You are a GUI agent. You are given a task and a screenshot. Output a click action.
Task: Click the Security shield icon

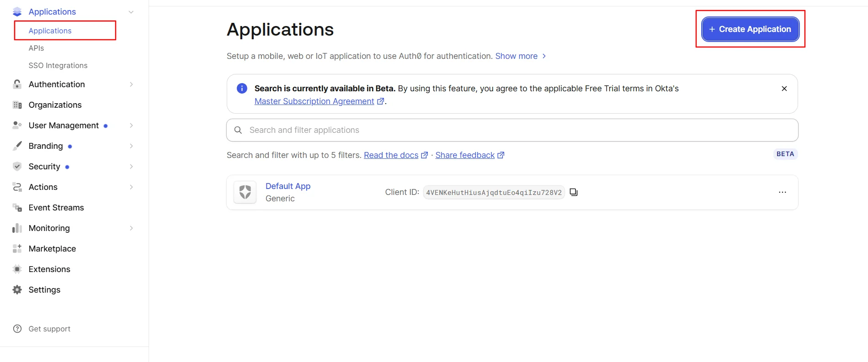click(x=17, y=167)
